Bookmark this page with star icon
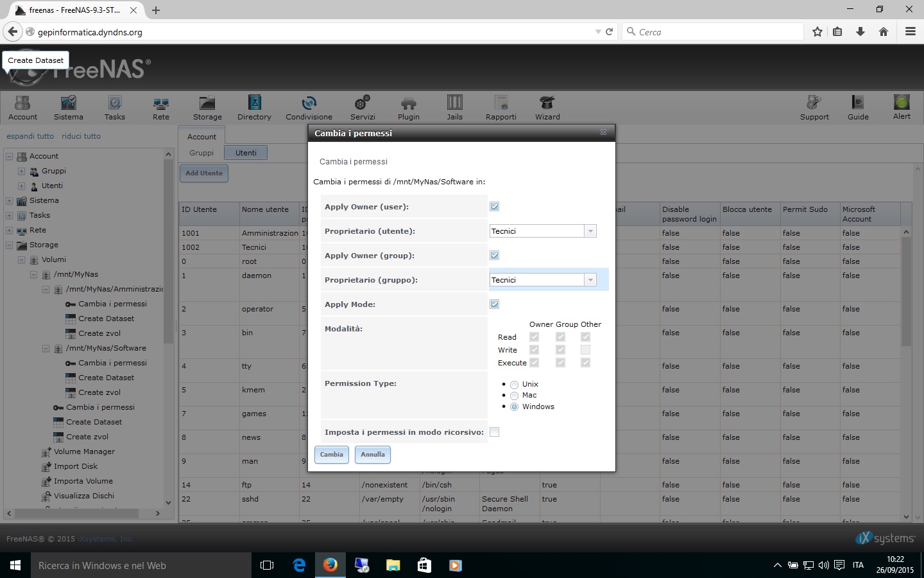This screenshot has height=578, width=924. pos(817,31)
